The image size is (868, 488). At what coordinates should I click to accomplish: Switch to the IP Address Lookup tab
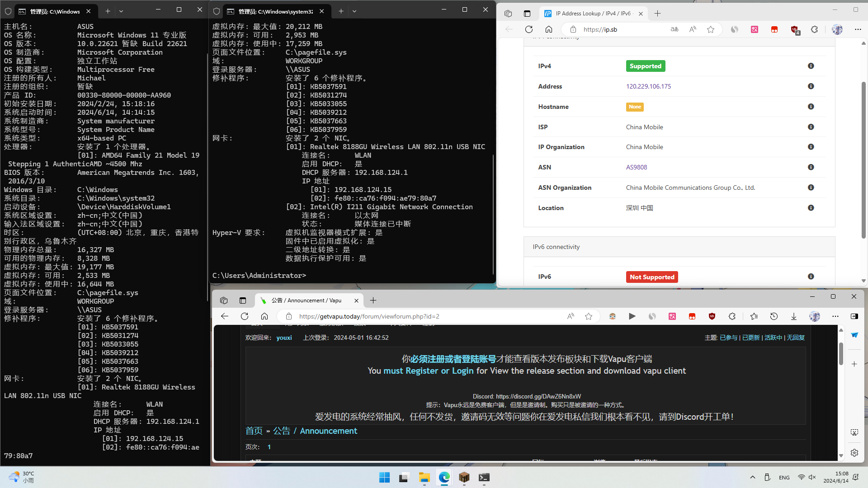pos(594,14)
